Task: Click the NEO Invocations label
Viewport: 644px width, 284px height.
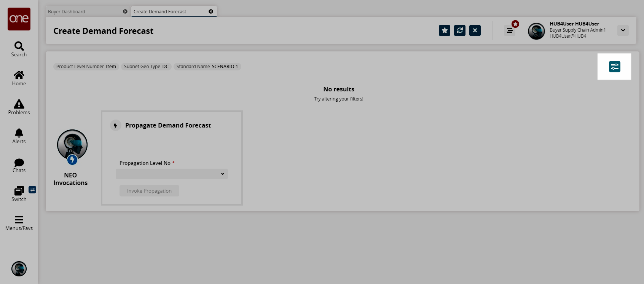Action: (70, 179)
